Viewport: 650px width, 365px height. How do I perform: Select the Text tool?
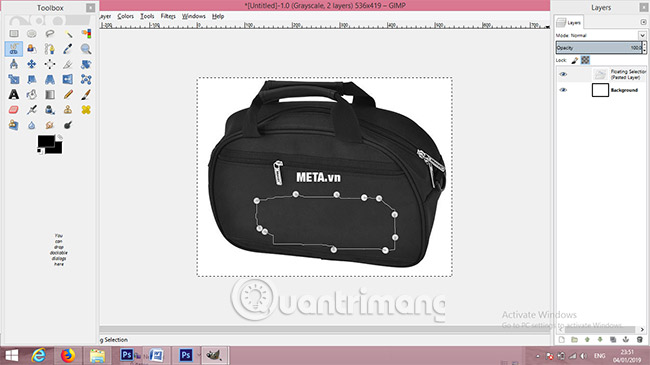14,95
